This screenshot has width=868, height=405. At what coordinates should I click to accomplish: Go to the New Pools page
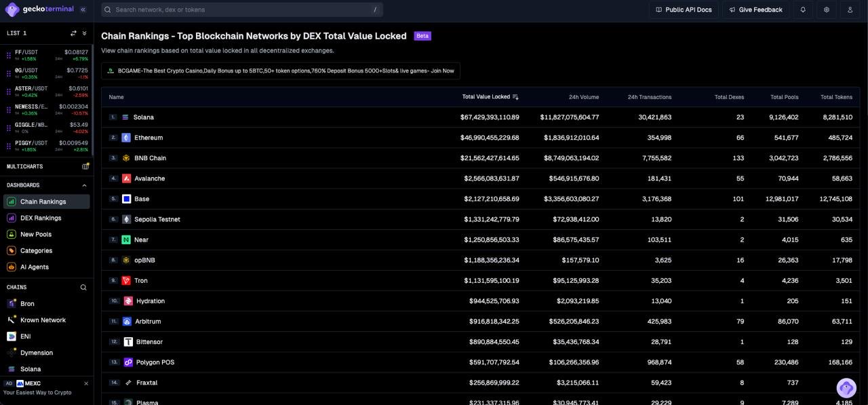pyautogui.click(x=36, y=234)
